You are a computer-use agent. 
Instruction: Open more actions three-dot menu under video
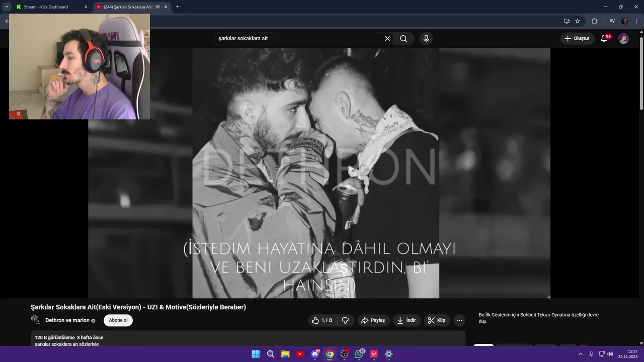(459, 320)
